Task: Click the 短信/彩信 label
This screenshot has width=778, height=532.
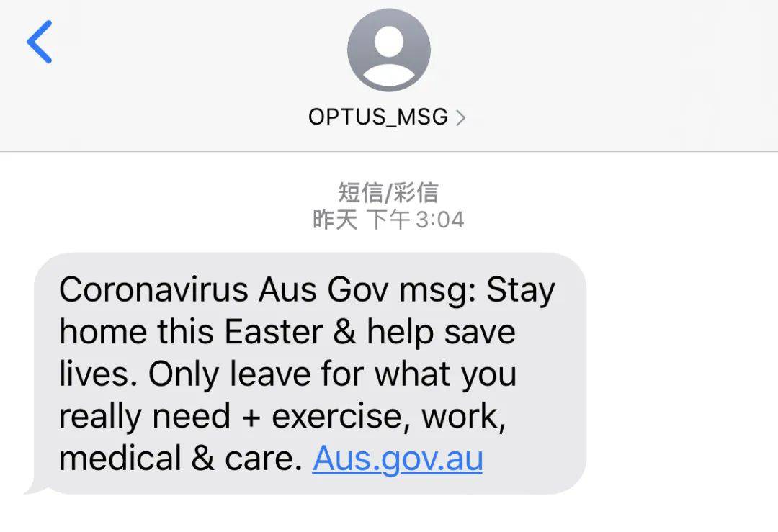Action: (388, 192)
